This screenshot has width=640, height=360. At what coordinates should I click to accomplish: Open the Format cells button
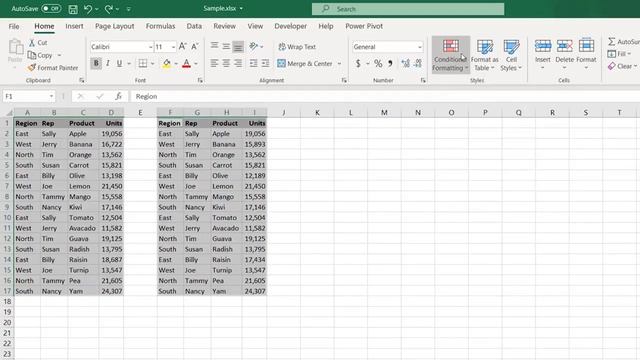(586, 55)
